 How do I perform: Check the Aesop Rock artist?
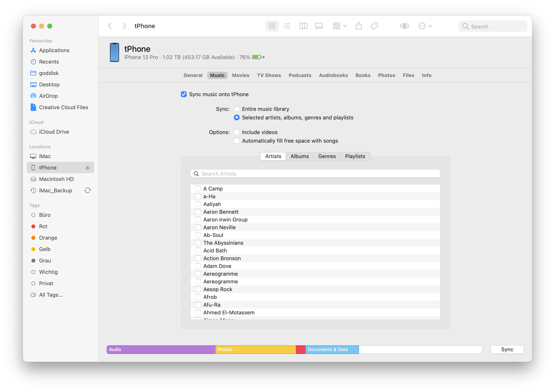click(x=198, y=289)
